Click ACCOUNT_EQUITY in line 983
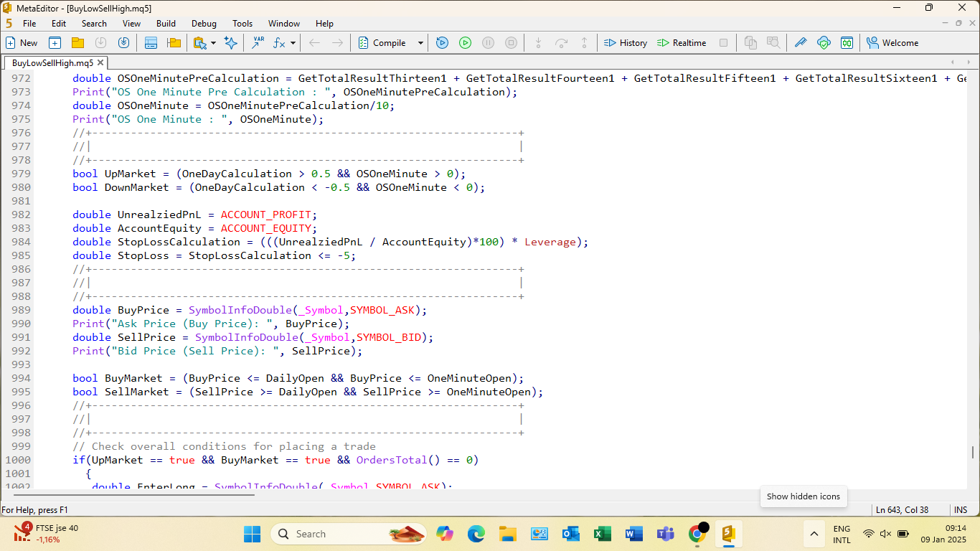980x551 pixels. (x=265, y=228)
